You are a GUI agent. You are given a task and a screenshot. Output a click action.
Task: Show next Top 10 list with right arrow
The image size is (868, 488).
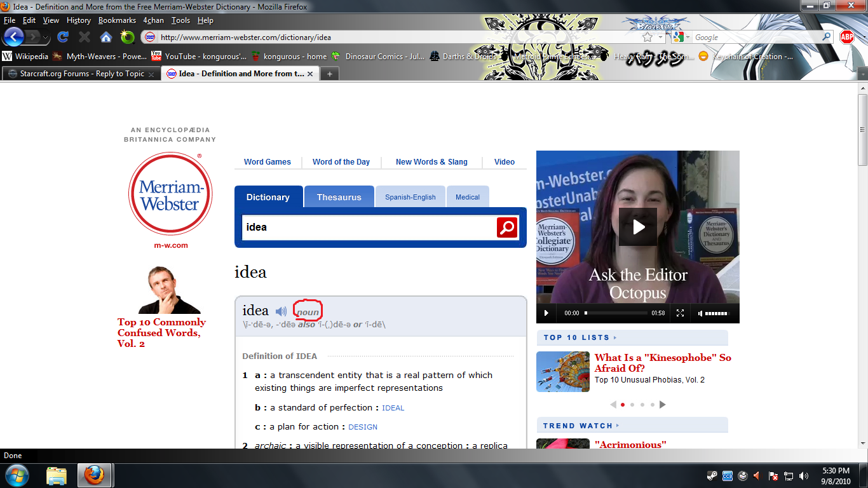[662, 404]
